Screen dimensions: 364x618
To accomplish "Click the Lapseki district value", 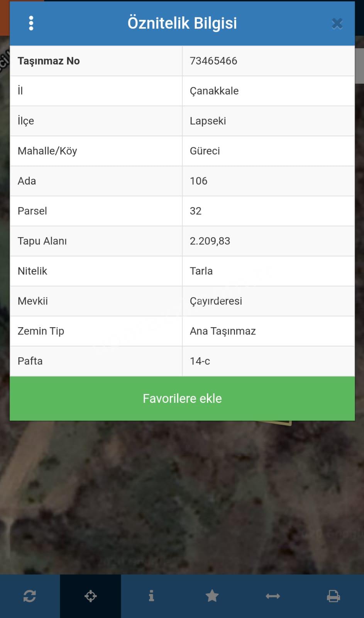I will tap(208, 121).
